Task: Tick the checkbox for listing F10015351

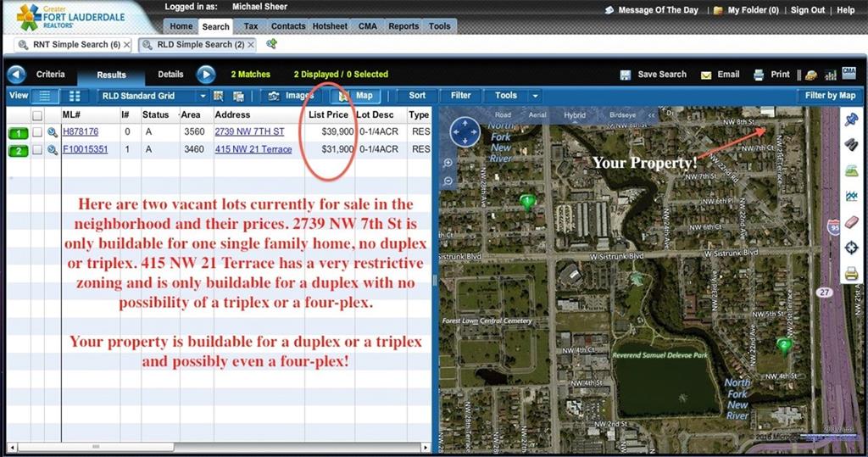Action: [37, 150]
